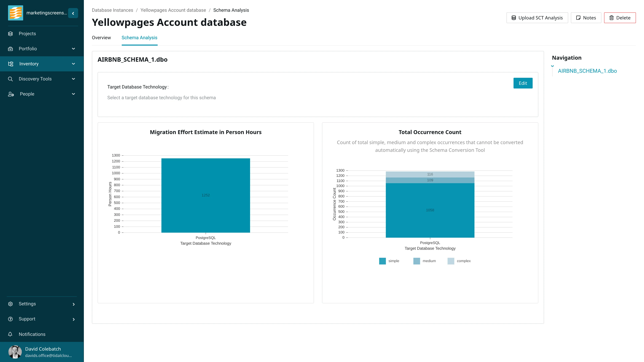This screenshot has height=362, width=644.
Task: Click the 109 medium bar segment
Action: 430,180
